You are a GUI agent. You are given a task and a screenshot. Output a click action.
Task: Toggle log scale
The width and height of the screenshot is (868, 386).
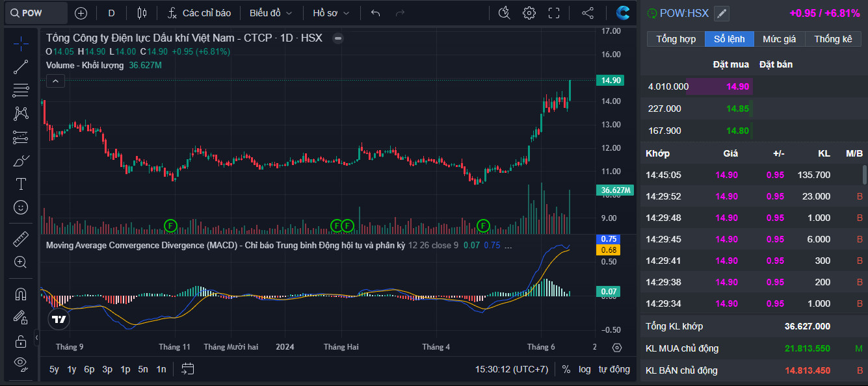coord(585,369)
